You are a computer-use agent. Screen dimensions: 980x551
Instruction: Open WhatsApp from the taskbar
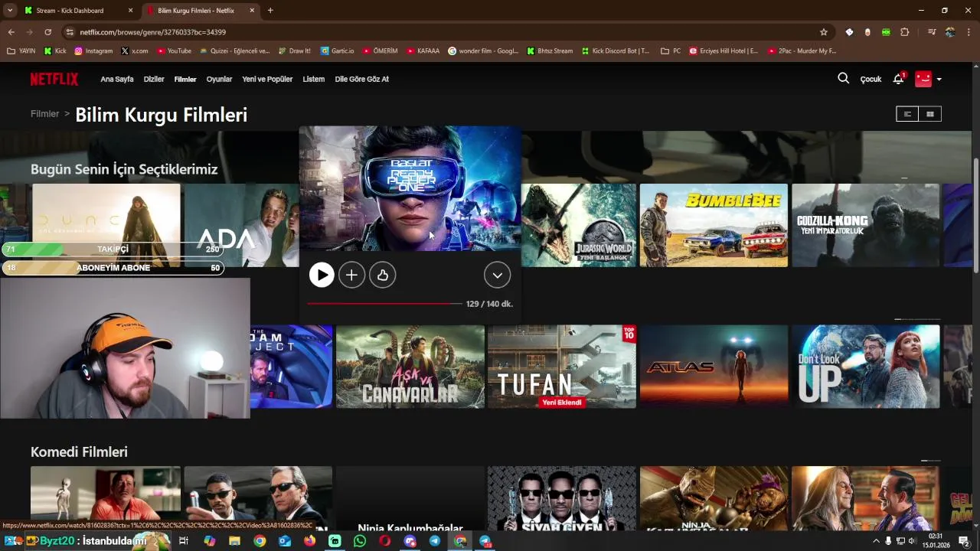point(360,541)
